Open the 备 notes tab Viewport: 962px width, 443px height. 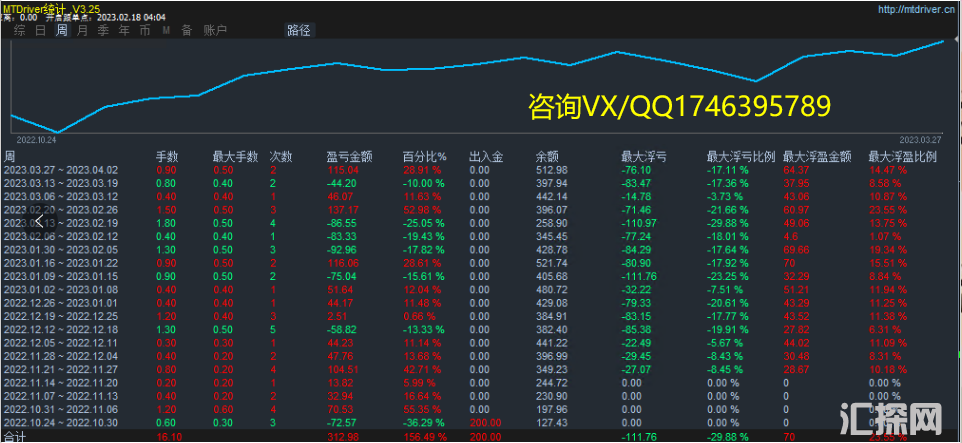[x=186, y=30]
